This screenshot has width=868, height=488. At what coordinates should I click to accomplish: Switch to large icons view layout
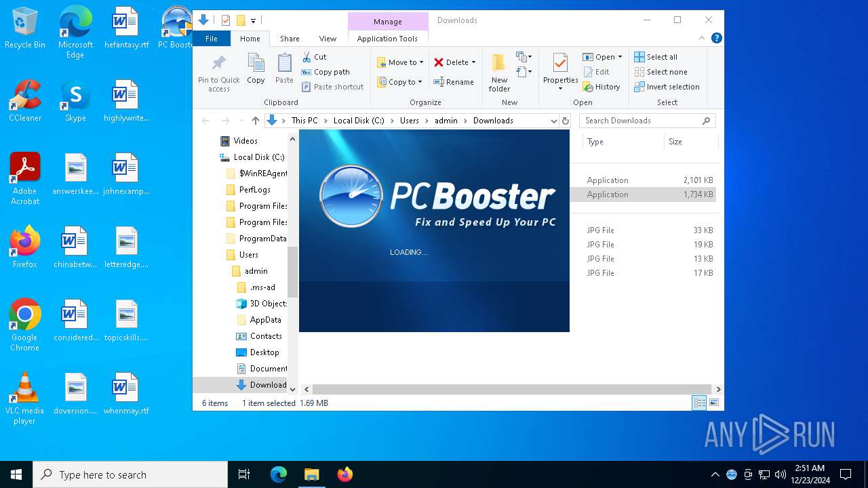pos(713,403)
